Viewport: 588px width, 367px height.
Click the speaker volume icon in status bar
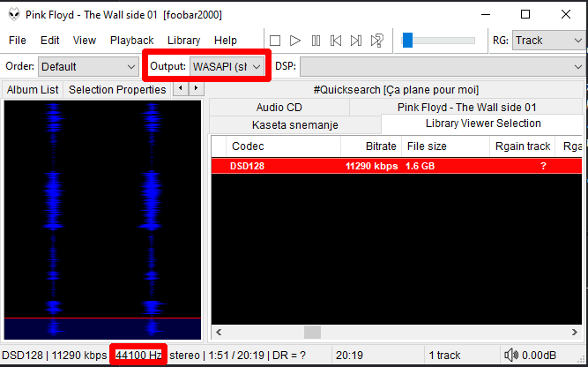point(511,355)
